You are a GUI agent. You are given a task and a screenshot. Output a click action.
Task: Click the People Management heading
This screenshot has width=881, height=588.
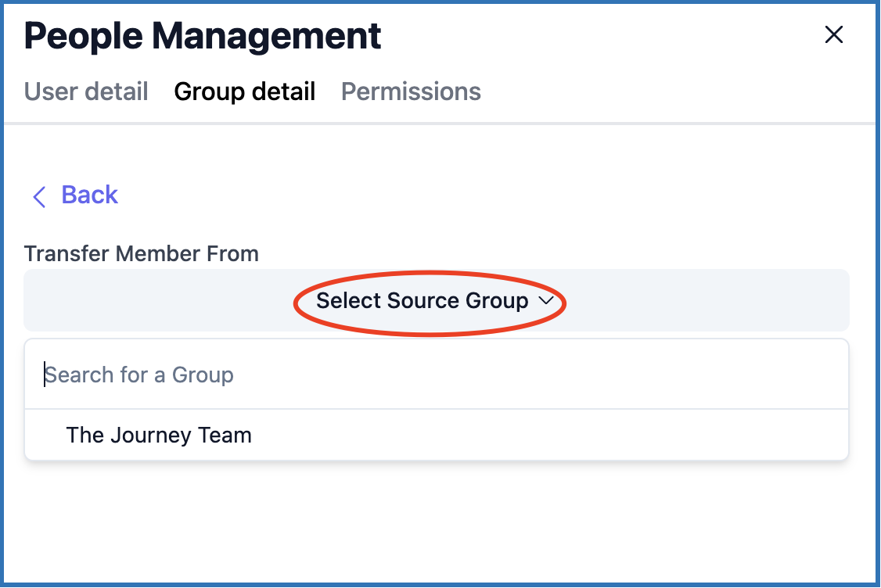(x=203, y=36)
